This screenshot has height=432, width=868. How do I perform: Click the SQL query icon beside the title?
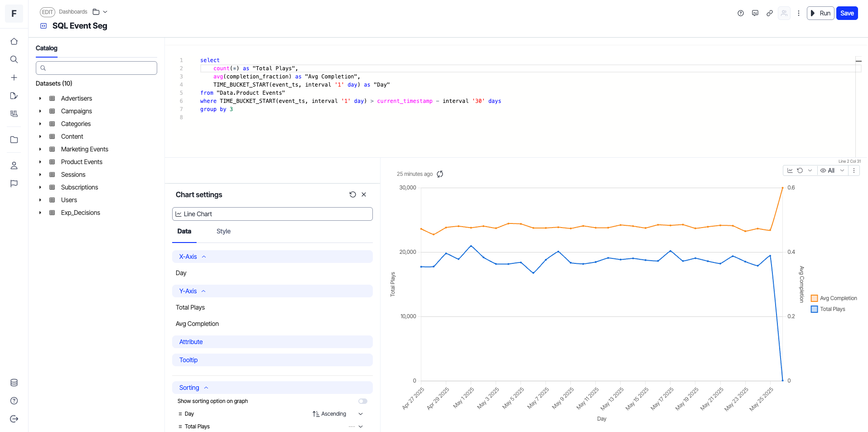[43, 26]
